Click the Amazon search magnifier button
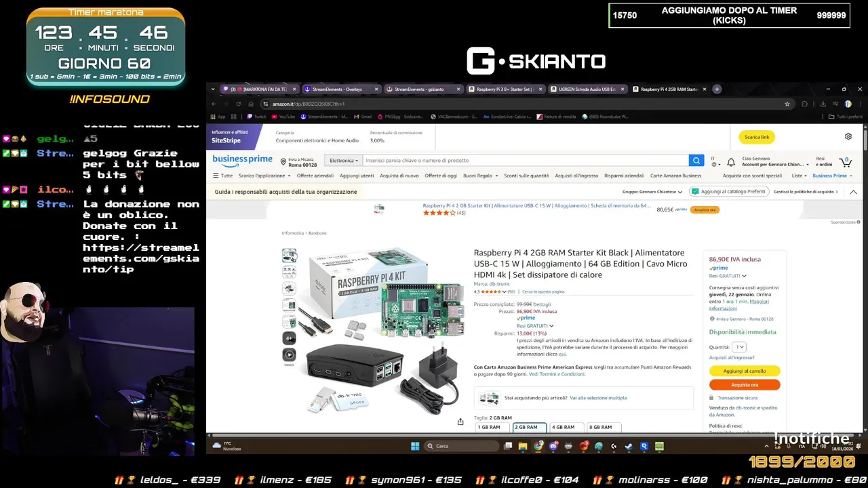 tap(696, 161)
